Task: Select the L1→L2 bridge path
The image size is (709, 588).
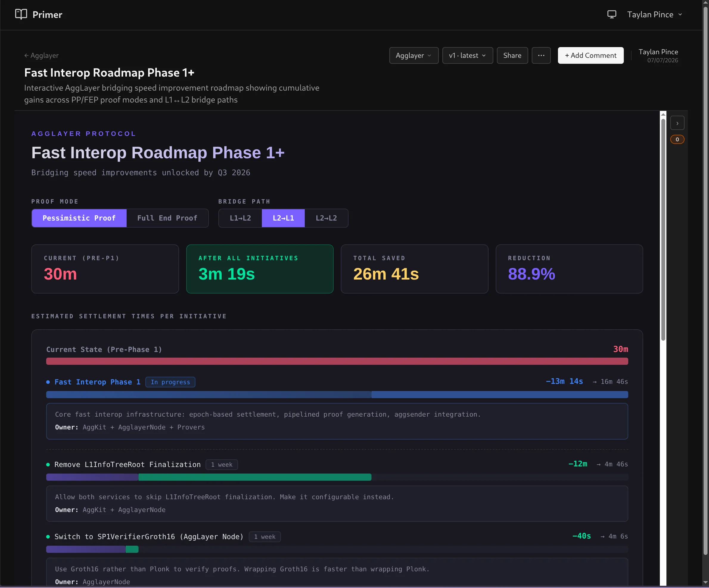Action: click(x=240, y=218)
